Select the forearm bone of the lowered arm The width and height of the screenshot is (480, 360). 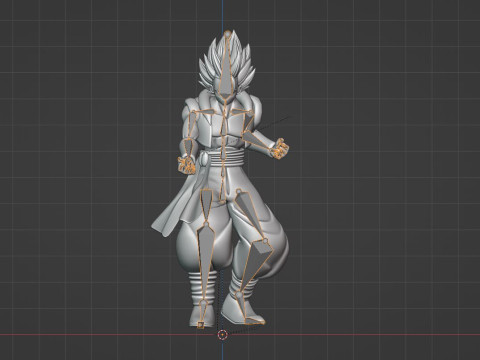(188, 148)
